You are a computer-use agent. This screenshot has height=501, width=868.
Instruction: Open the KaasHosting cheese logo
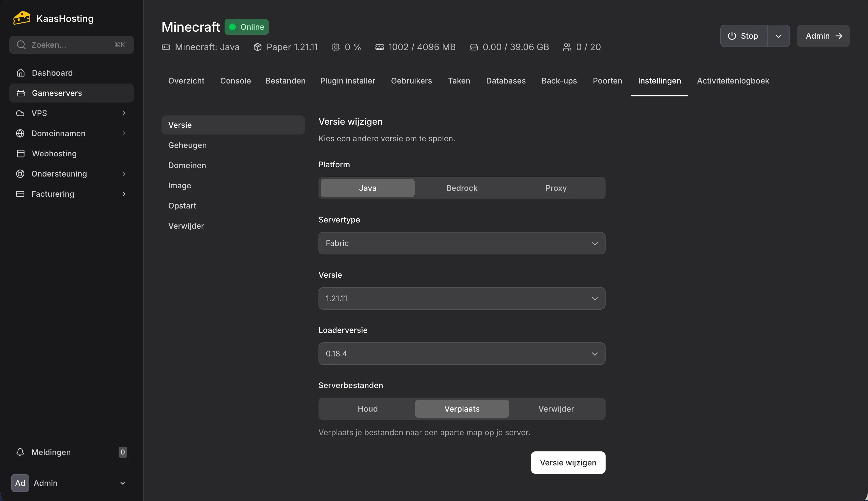point(21,18)
